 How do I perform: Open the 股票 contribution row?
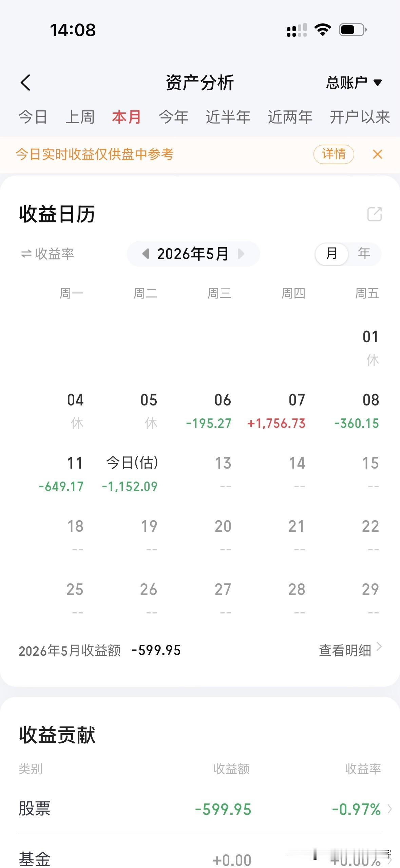pyautogui.click(x=200, y=809)
